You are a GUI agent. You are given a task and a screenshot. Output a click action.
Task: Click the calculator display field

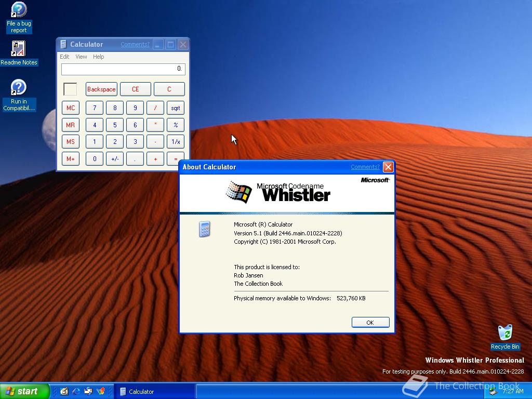(123, 69)
